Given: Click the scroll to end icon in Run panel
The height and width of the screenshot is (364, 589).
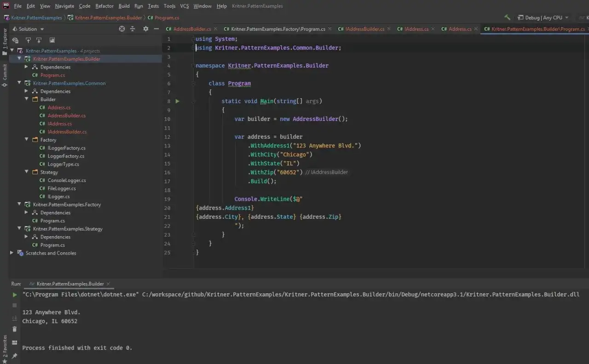Looking at the screenshot, I should coord(15,318).
